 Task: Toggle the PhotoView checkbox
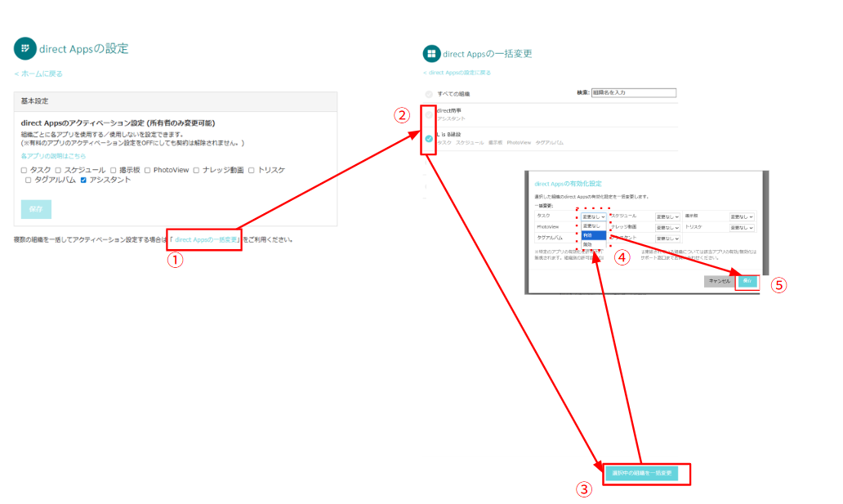(147, 170)
